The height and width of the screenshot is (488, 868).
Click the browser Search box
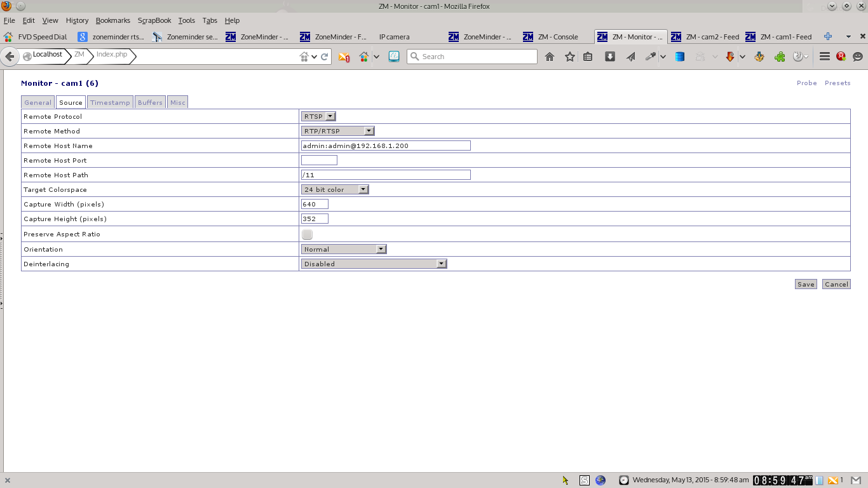[x=472, y=57]
